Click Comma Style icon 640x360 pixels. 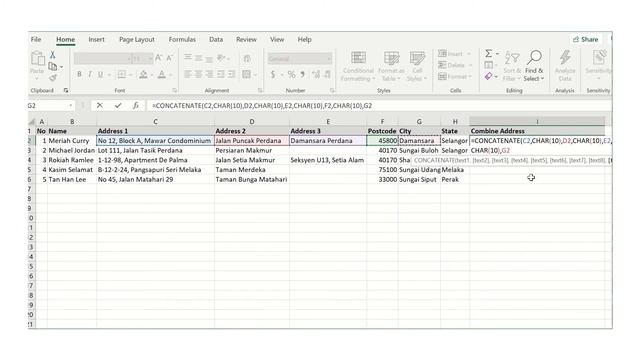click(x=302, y=75)
